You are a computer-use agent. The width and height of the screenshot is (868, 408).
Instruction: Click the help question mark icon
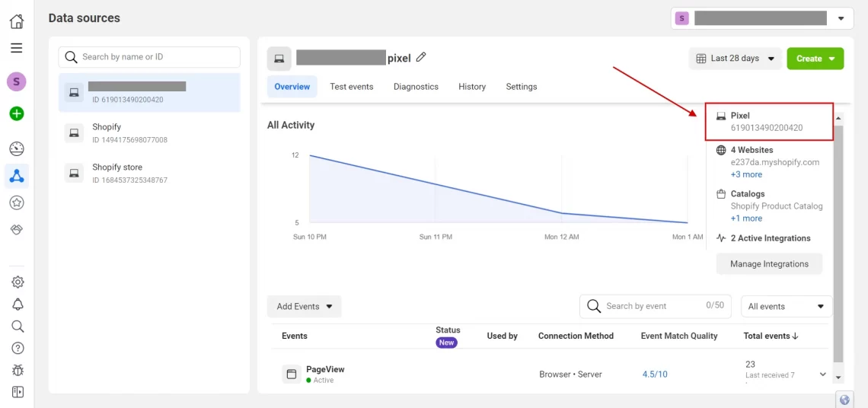pyautogui.click(x=17, y=348)
